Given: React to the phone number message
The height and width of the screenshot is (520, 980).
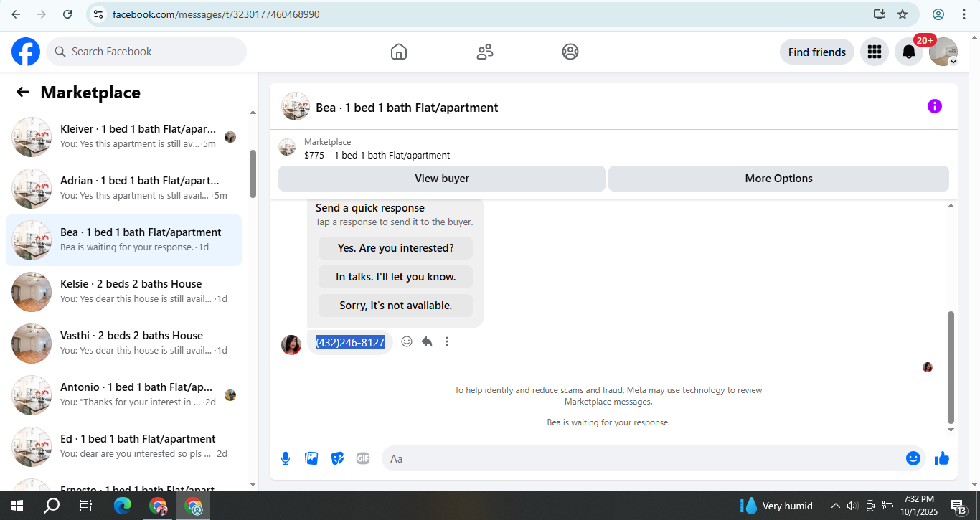Looking at the screenshot, I should point(407,341).
